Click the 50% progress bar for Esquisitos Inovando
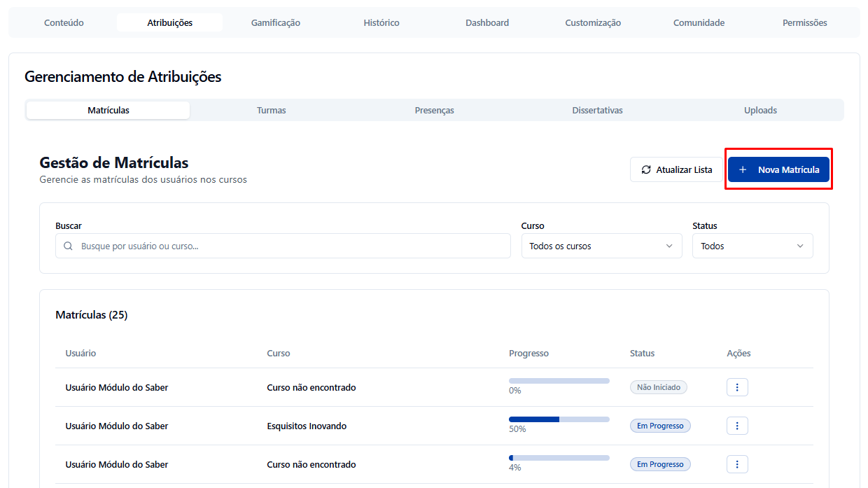Image resolution: width=868 pixels, height=488 pixels. click(559, 419)
